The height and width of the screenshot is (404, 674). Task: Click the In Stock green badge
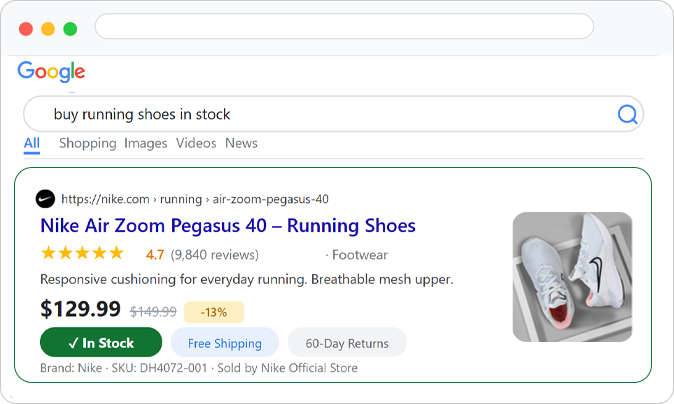point(101,342)
